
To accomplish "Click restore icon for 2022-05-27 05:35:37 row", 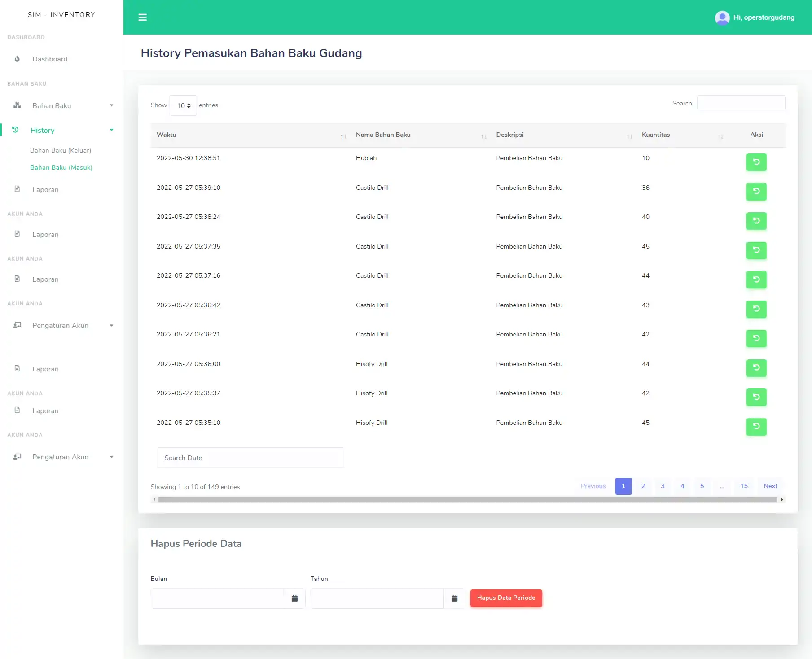I will pos(756,397).
